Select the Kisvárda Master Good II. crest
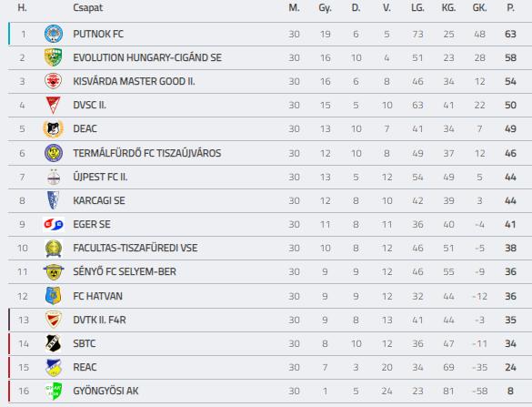 (54, 81)
